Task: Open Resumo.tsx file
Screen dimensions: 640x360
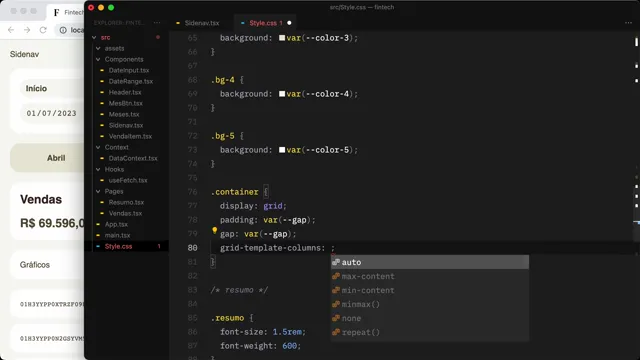Action: [x=126, y=202]
